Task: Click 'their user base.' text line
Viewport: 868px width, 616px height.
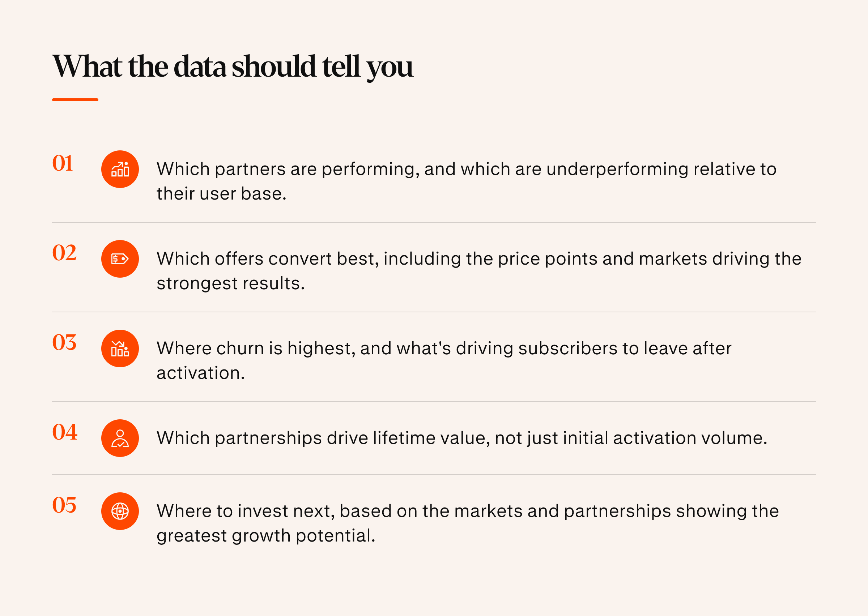Action: coord(222,193)
